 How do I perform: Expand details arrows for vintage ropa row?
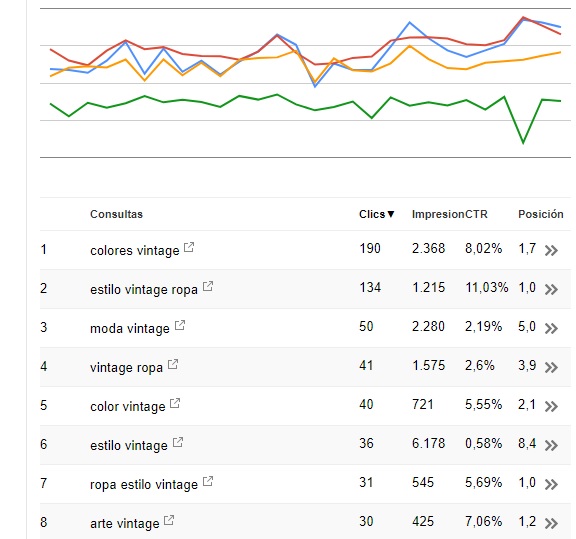(x=551, y=367)
